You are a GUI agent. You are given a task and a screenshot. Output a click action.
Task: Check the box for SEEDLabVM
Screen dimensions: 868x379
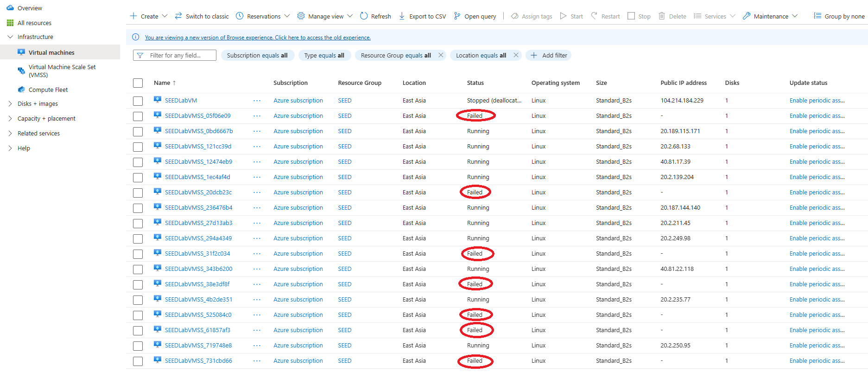click(x=138, y=101)
